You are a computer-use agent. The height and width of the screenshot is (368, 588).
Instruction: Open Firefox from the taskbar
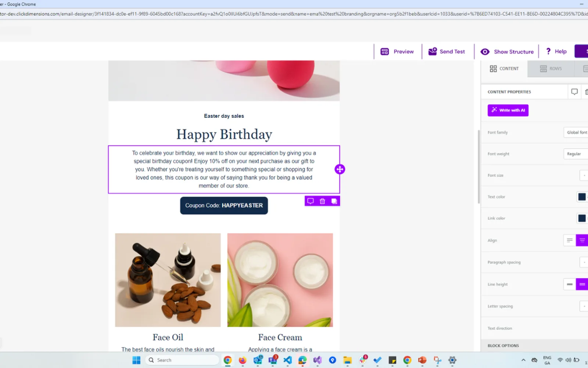(243, 360)
